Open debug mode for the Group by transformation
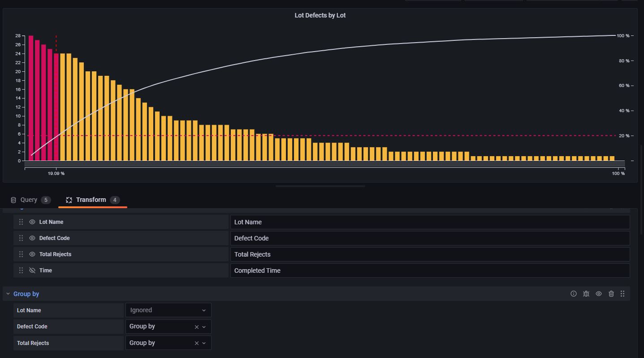 [x=586, y=293]
